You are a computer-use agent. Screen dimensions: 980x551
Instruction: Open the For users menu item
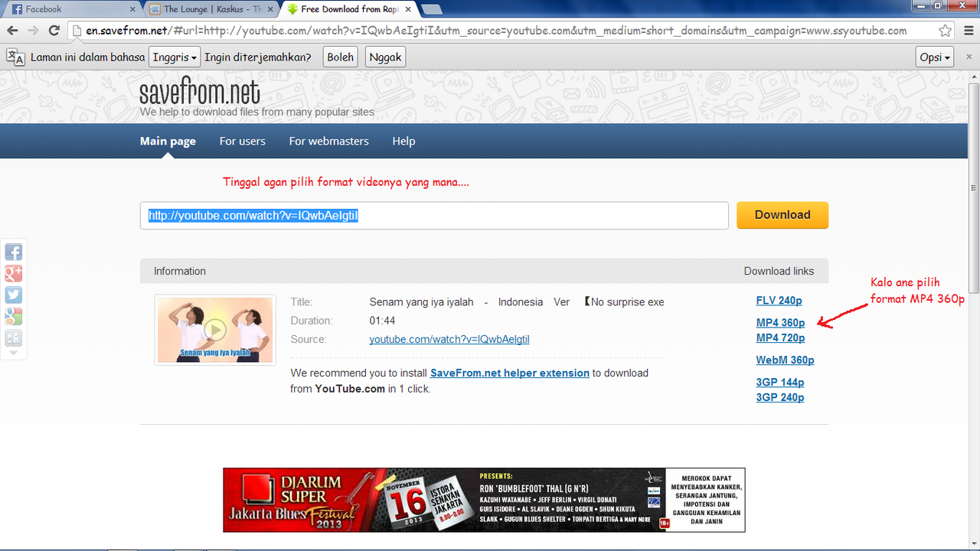pyautogui.click(x=242, y=141)
